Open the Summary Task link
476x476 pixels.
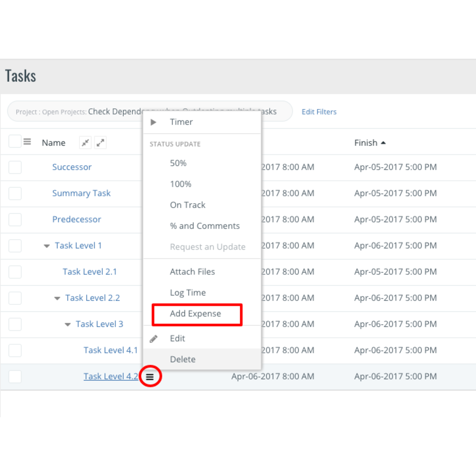pos(81,193)
